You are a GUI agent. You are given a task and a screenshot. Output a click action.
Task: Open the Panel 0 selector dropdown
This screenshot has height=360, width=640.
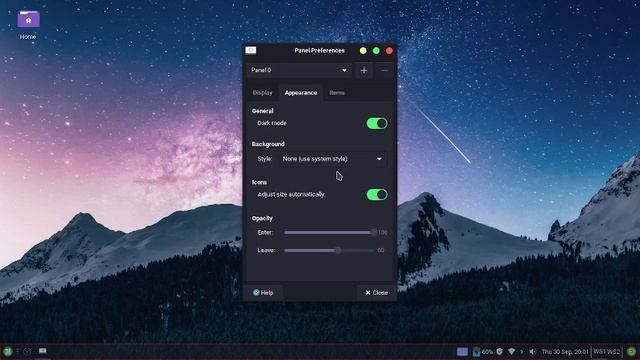[299, 70]
